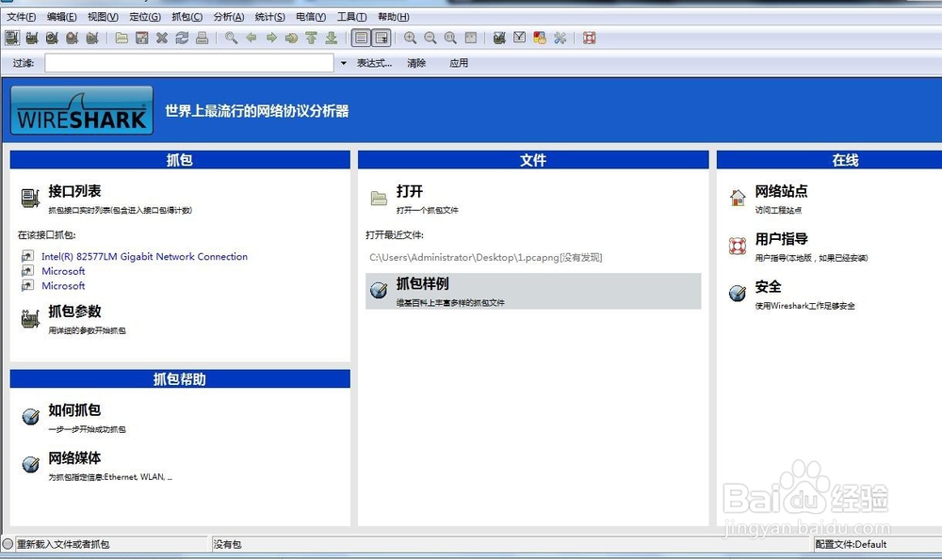
Task: Click 打开 to open a capture file
Action: pyautogui.click(x=410, y=191)
